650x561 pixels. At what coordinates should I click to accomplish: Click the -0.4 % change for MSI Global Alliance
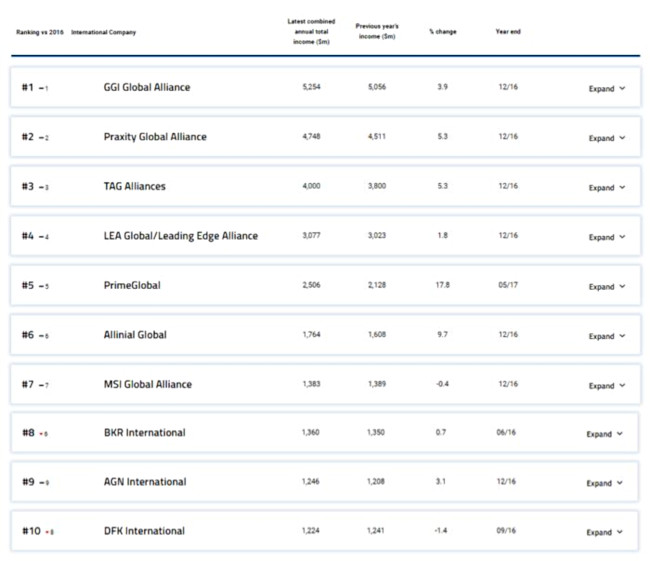(442, 384)
